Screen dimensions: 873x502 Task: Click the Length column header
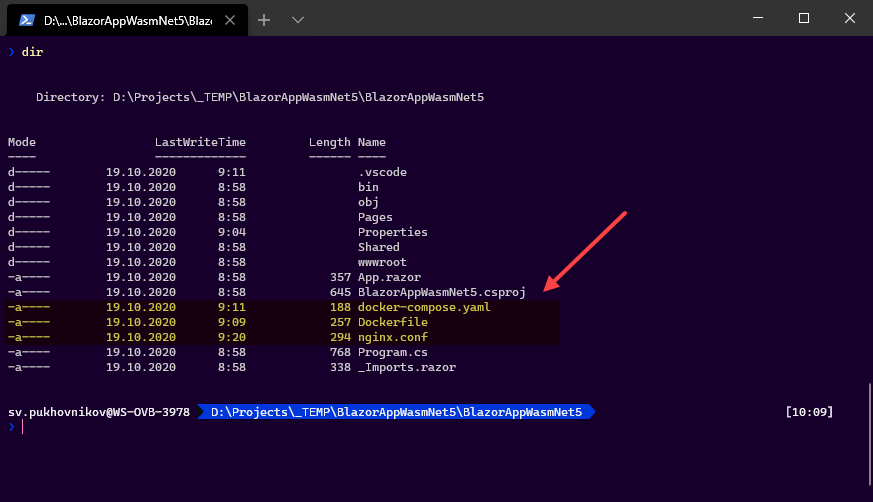(x=330, y=142)
